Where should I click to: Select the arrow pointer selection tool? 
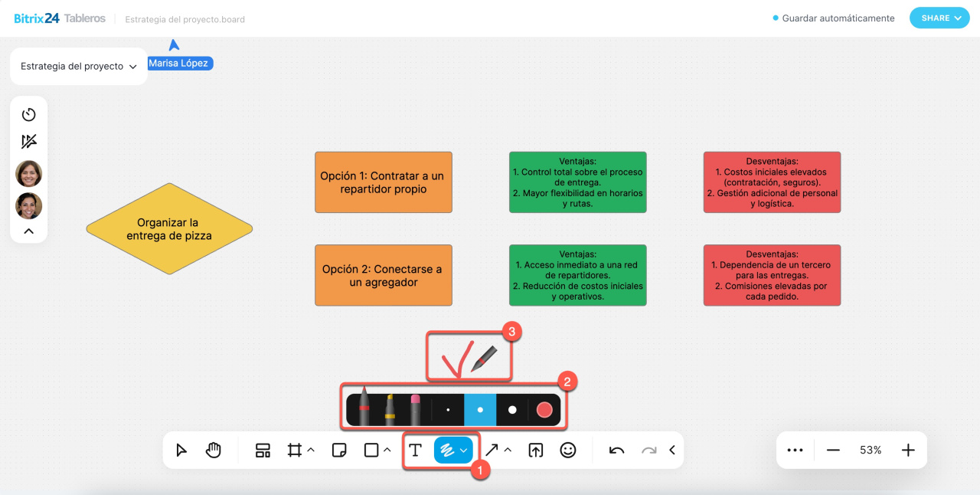[x=181, y=450]
